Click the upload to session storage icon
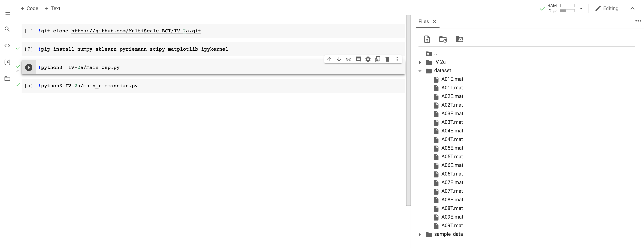The width and height of the screenshot is (644, 248). (x=427, y=39)
